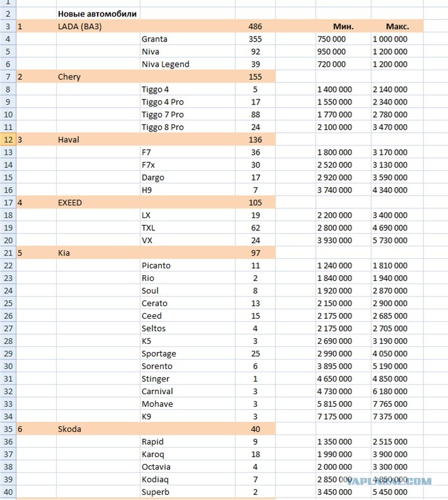Viewport: 448px width, 500px height.
Task: Click the Chery total value 155
Action: (x=255, y=77)
